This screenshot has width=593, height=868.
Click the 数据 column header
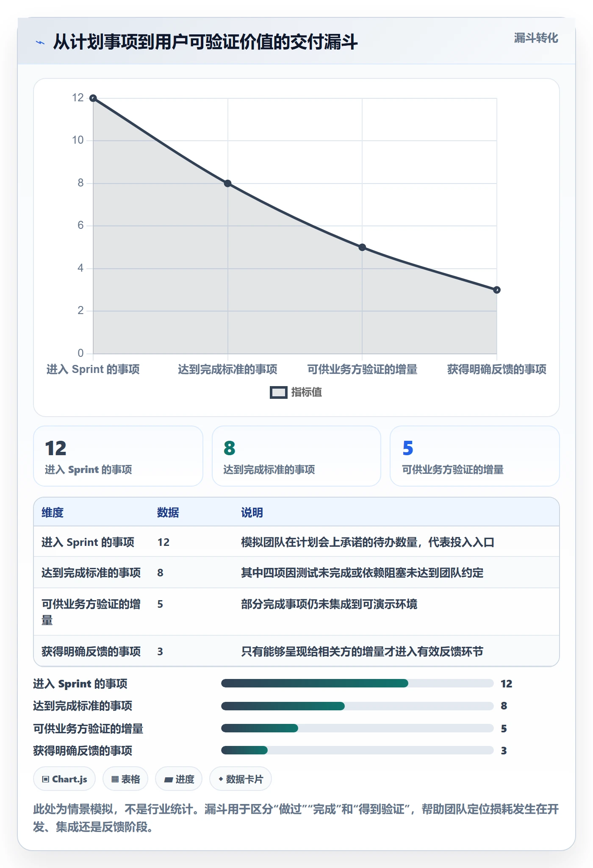pyautogui.click(x=168, y=512)
